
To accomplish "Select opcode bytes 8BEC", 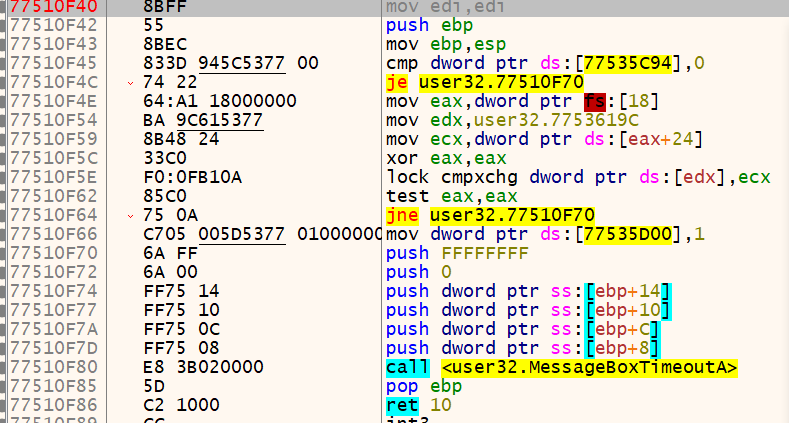I will (165, 44).
